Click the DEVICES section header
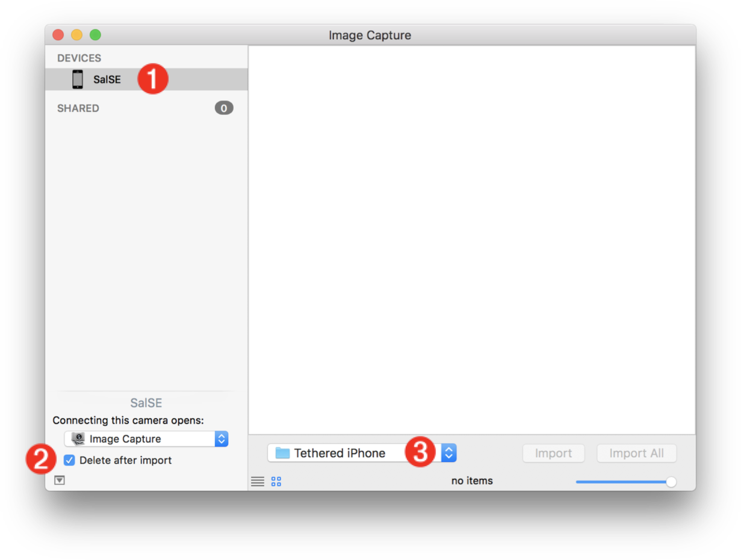This screenshot has width=741, height=560. coord(79,58)
